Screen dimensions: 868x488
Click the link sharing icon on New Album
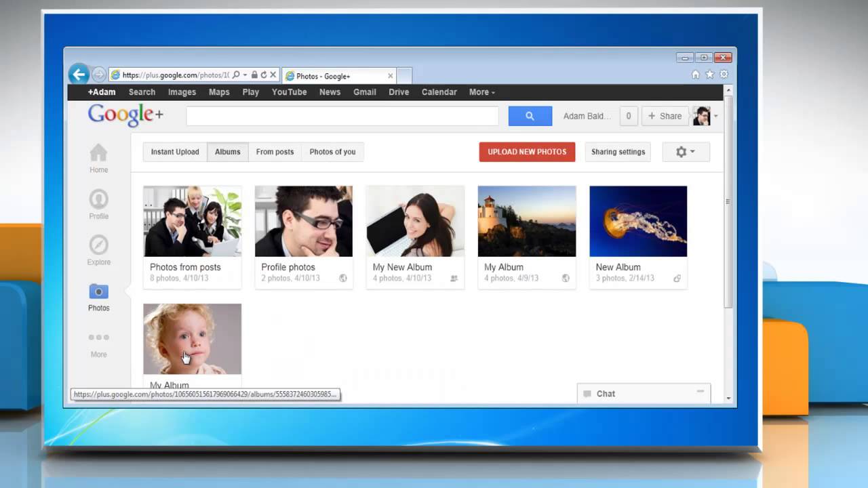(x=677, y=279)
